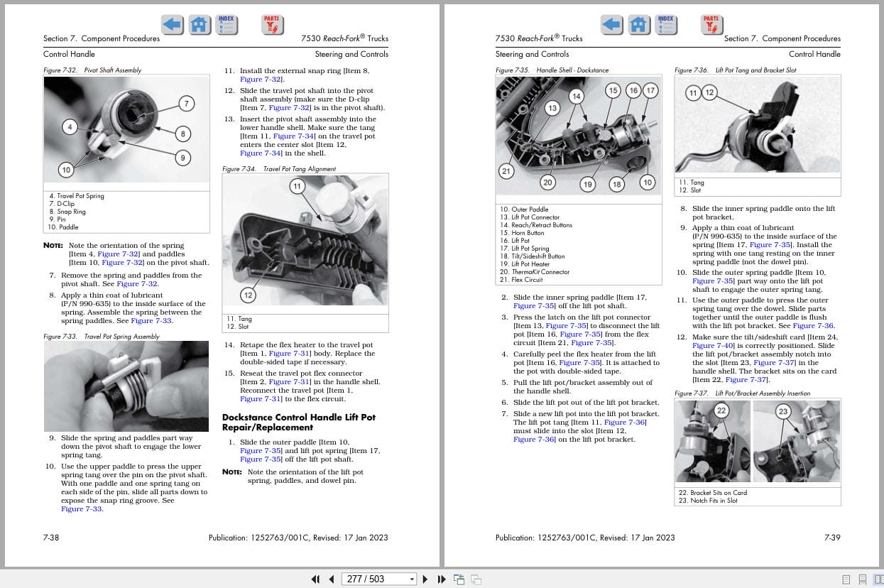
Task: Open the Home icon on left page
Action: 200,25
